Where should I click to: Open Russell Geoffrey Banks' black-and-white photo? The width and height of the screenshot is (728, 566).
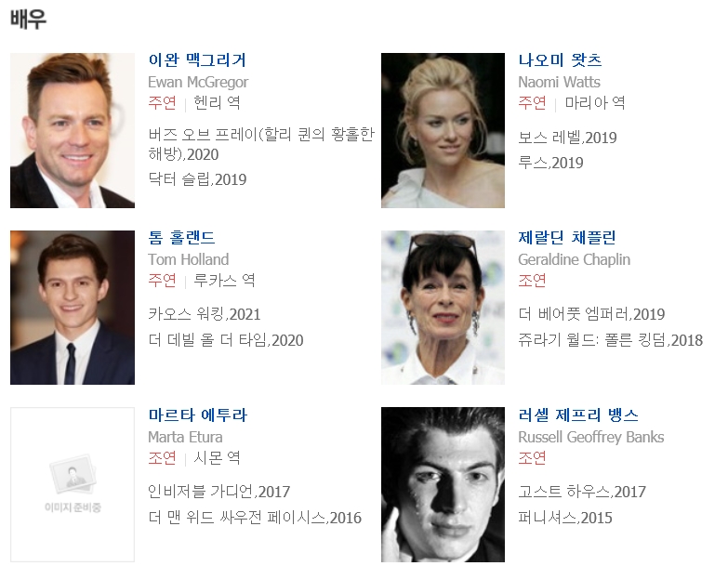click(443, 485)
